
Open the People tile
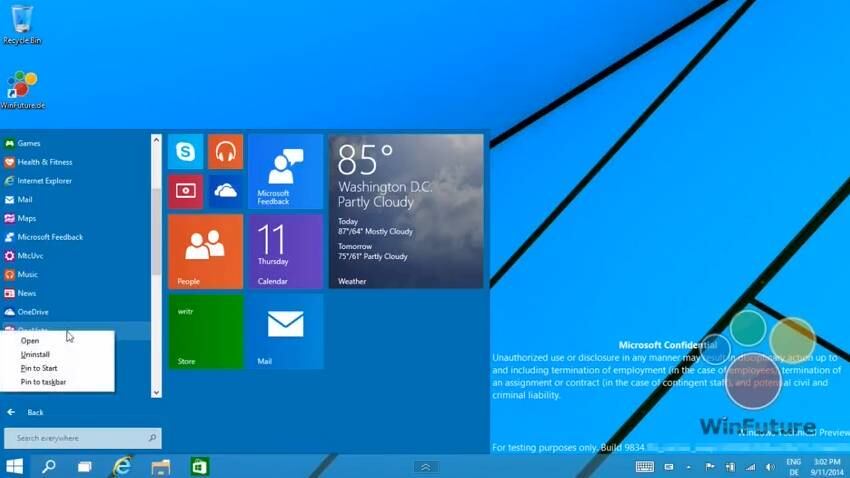[205, 251]
